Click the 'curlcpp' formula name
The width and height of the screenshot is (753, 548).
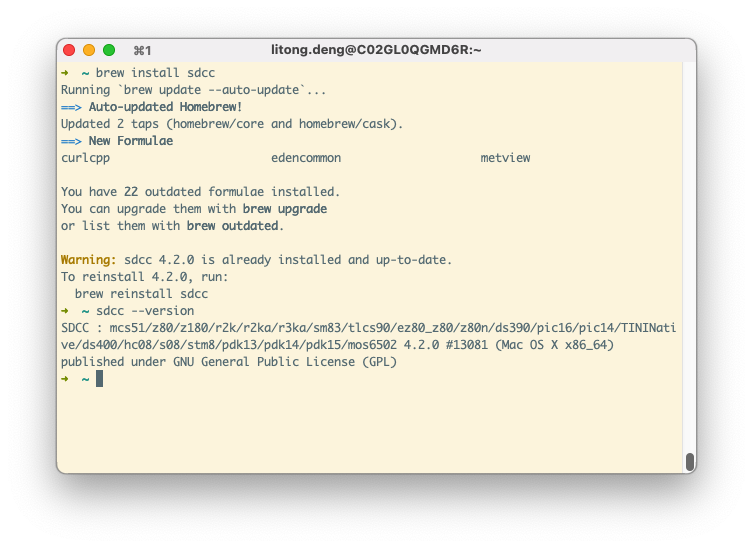click(85, 158)
